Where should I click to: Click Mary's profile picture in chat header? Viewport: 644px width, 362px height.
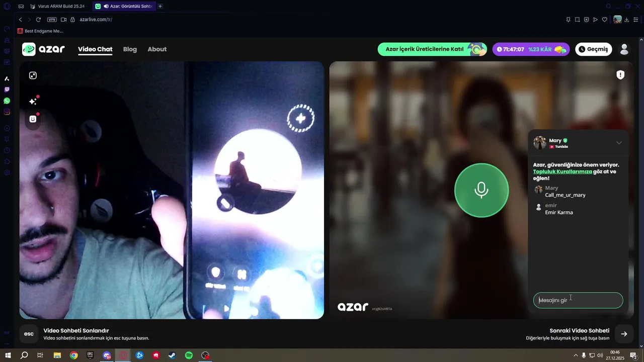540,143
